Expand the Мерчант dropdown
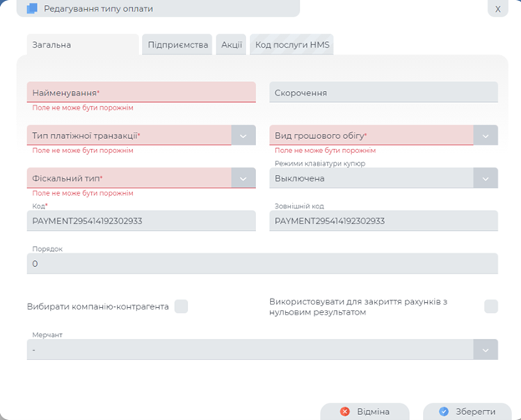This screenshot has height=420, width=521. 485,349
